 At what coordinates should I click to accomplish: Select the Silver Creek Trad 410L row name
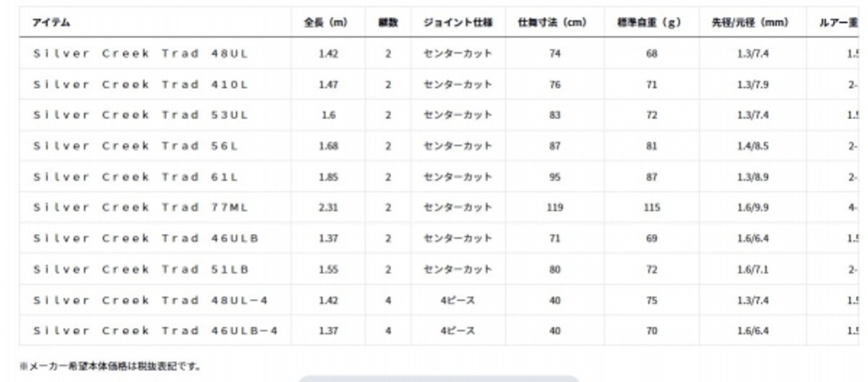(140, 85)
